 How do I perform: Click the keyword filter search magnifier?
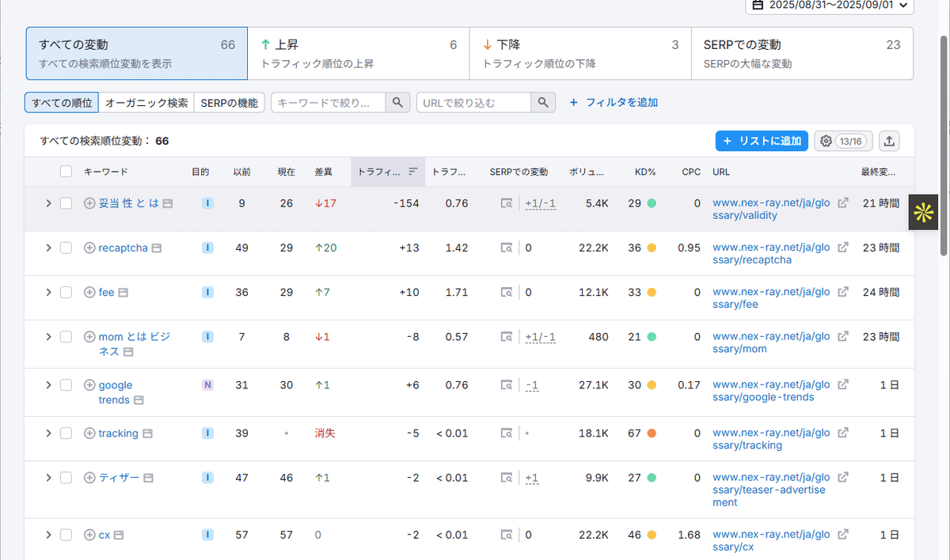coord(397,102)
